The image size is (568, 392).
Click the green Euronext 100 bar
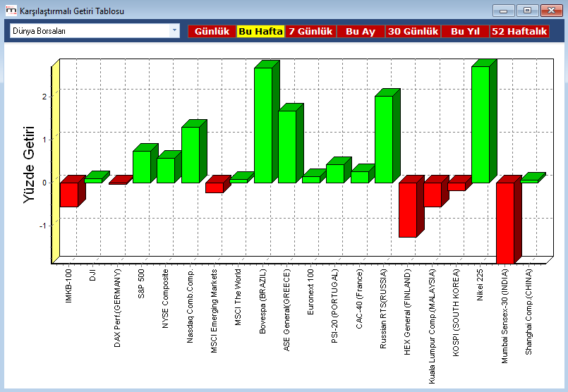311,180
